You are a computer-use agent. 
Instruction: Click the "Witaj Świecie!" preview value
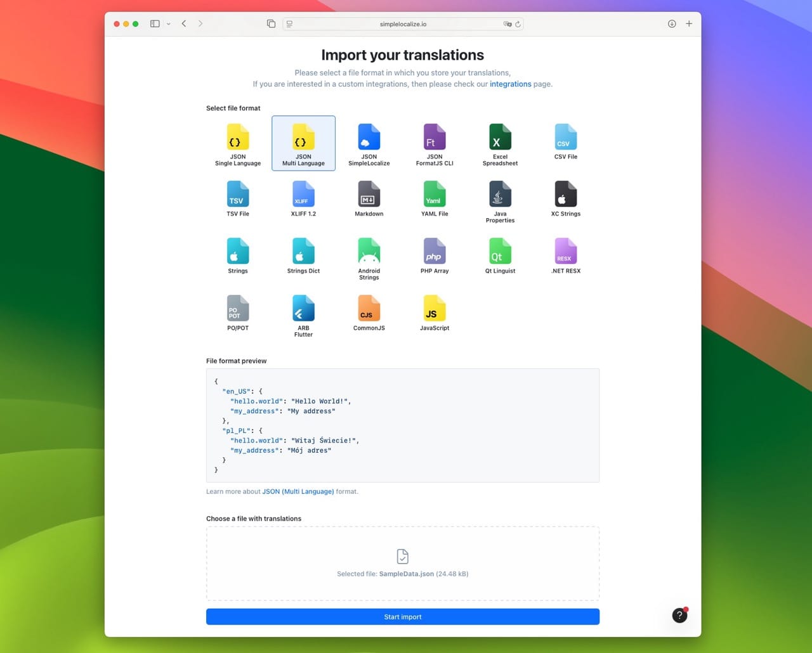click(325, 441)
